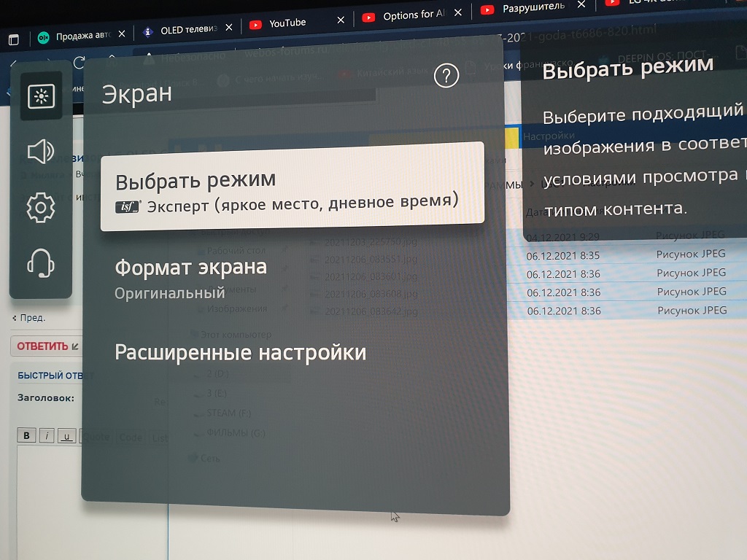Click the browser tab overview icon
The height and width of the screenshot is (560, 747).
(x=14, y=39)
